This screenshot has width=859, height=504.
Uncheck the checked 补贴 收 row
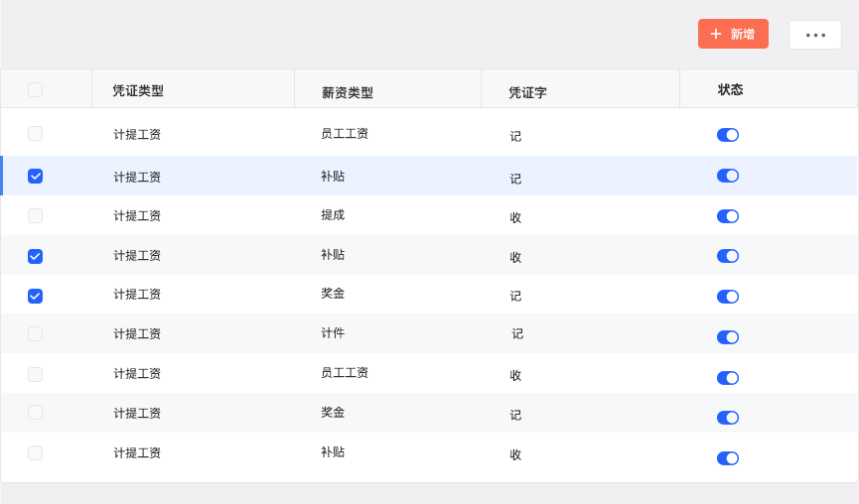click(36, 256)
